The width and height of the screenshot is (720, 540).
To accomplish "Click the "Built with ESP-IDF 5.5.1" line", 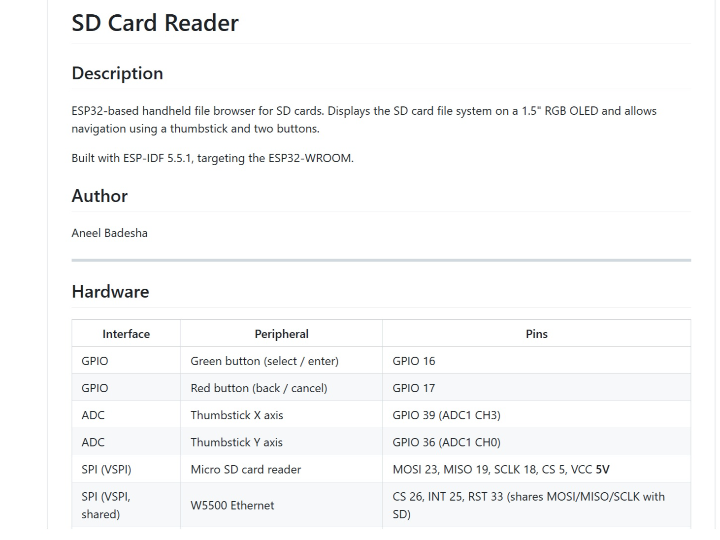I will pyautogui.click(x=212, y=158).
